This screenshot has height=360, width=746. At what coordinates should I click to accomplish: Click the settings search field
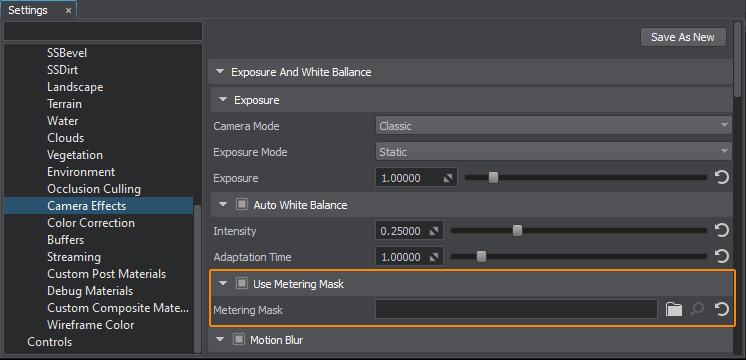(103, 31)
